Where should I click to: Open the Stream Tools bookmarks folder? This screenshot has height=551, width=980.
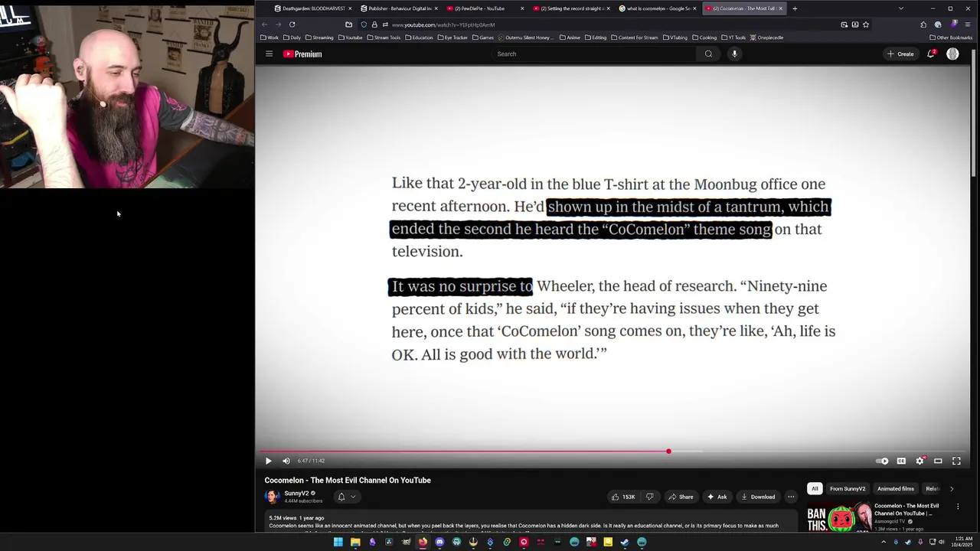(384, 37)
